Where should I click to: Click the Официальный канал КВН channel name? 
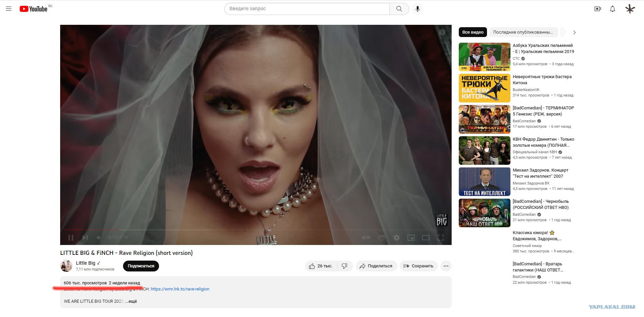click(535, 152)
